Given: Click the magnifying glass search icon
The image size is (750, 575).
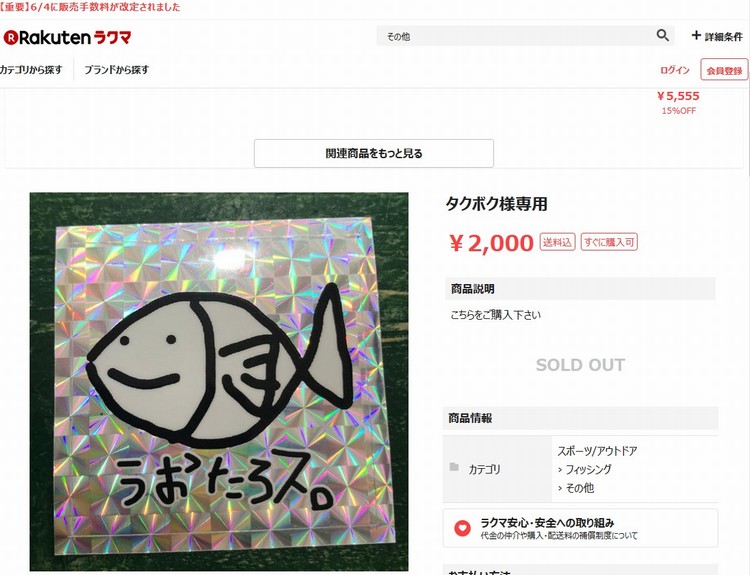Looking at the screenshot, I should point(662,35).
